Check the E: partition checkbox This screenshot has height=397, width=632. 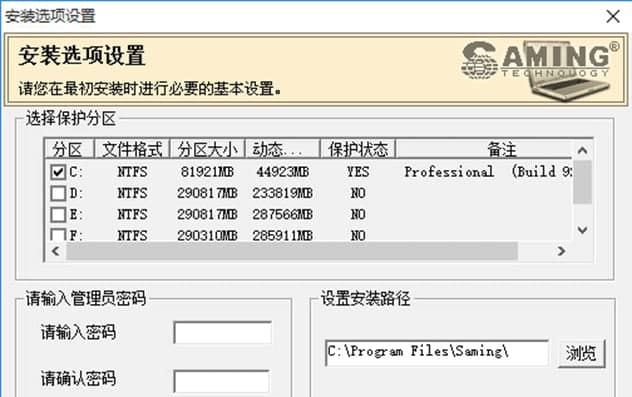[x=58, y=214]
